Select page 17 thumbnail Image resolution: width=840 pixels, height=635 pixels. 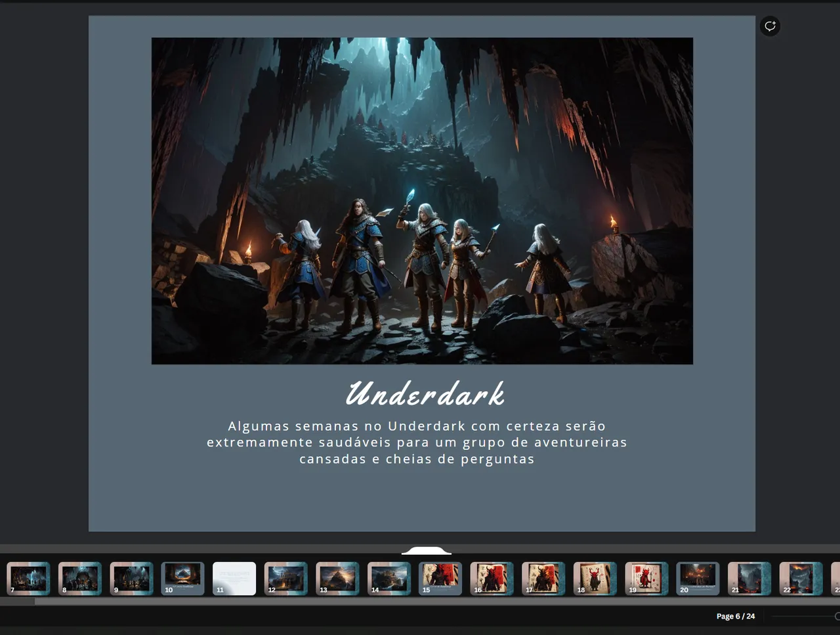coord(543,579)
